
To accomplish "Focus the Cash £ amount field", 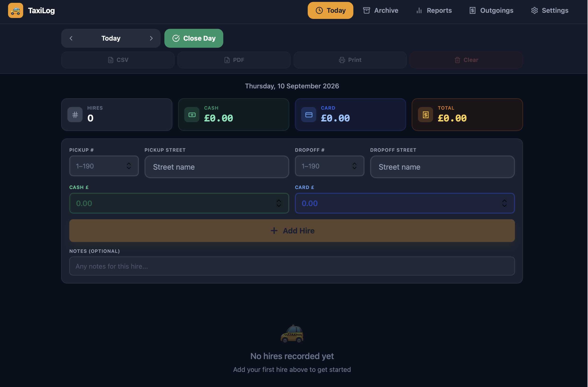I will click(x=179, y=203).
